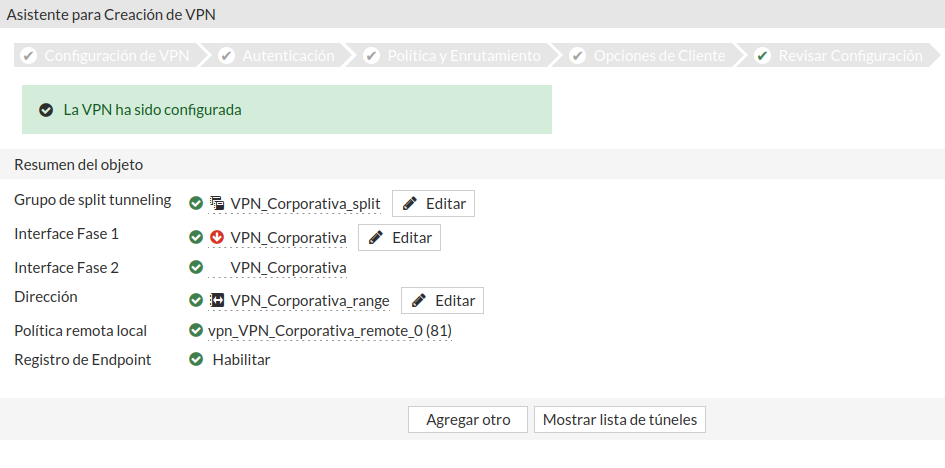Image resolution: width=945 pixels, height=468 pixels.
Task: Click the Fase 2 VPN_Corporativa link
Action: 288,267
